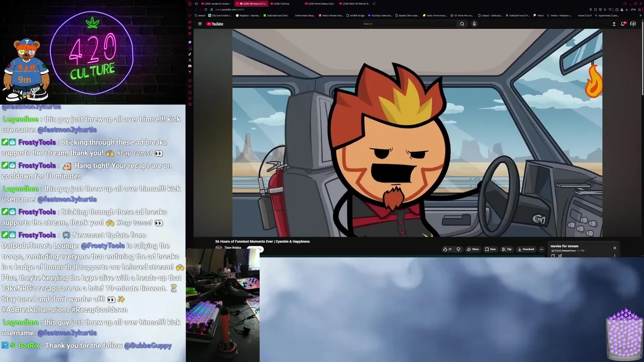Open TikTok from the browser sidebar
Screen dimensions: 644x362
pyautogui.click(x=190, y=54)
